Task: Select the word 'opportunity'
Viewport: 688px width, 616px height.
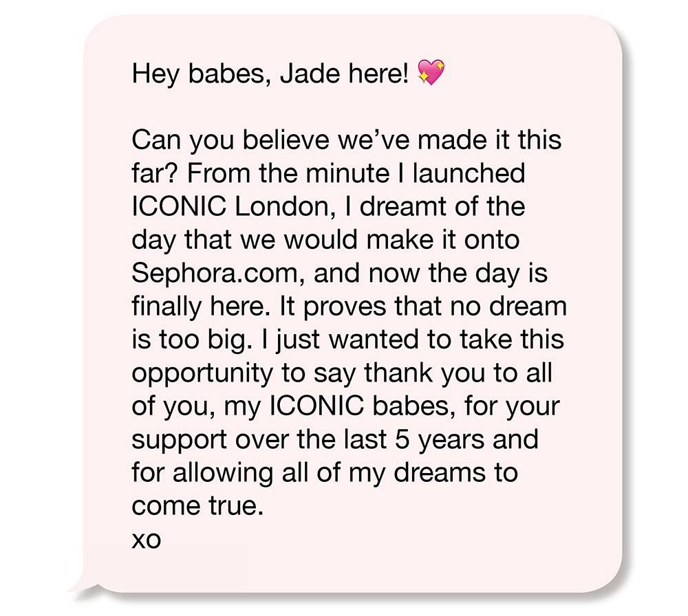Action: click(x=202, y=375)
